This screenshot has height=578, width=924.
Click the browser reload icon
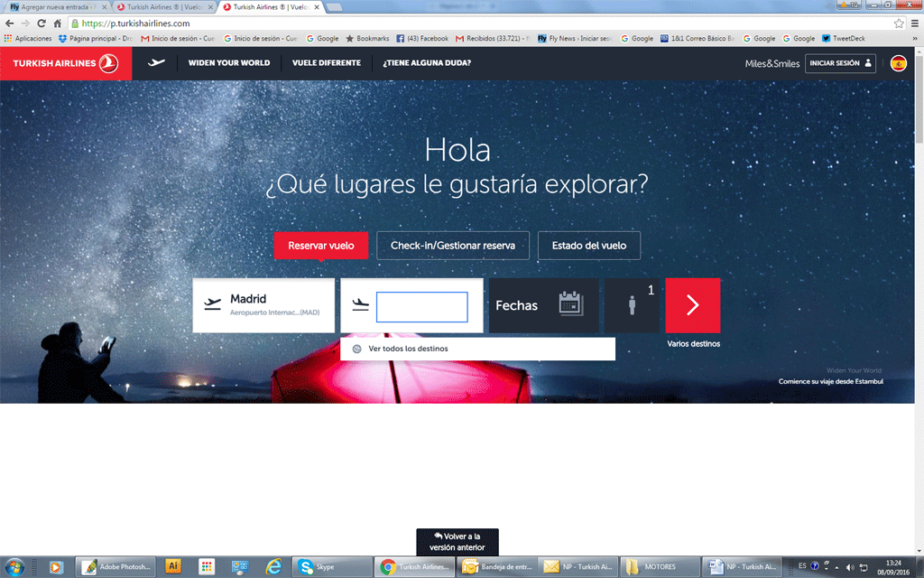(x=42, y=23)
